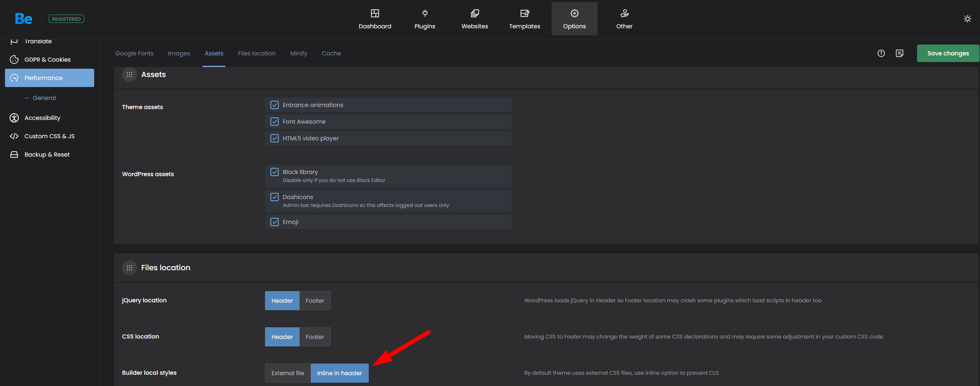Screen dimensions: 980x386
Task: Click the Builder local styles label
Action: pyautogui.click(x=149, y=373)
